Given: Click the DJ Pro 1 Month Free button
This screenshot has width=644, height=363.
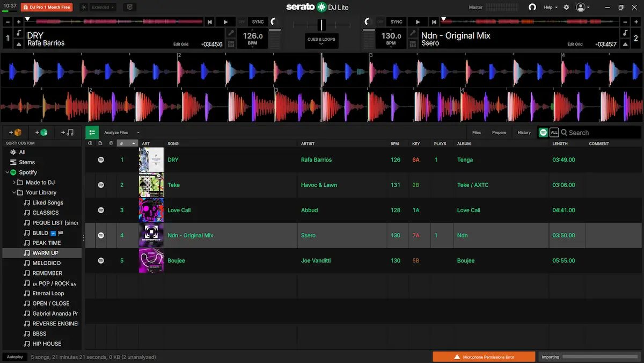Looking at the screenshot, I should 47,8.
